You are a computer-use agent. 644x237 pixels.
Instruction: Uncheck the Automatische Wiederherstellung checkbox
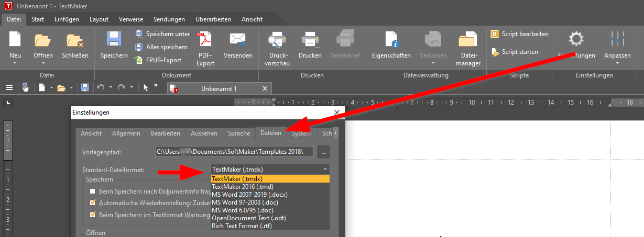93,203
